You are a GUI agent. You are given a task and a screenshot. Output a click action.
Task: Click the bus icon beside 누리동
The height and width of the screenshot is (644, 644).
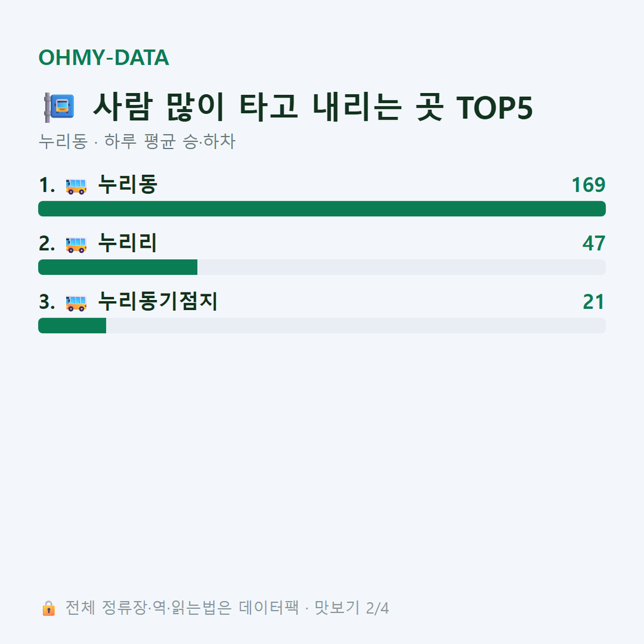(x=76, y=186)
